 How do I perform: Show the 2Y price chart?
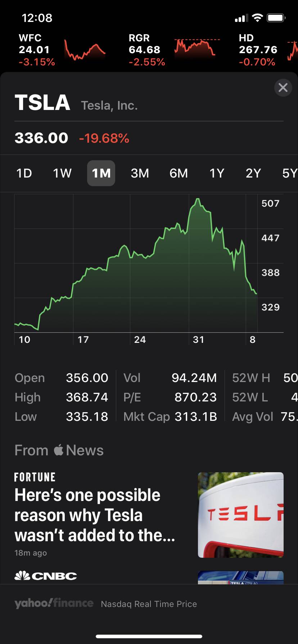click(x=253, y=173)
